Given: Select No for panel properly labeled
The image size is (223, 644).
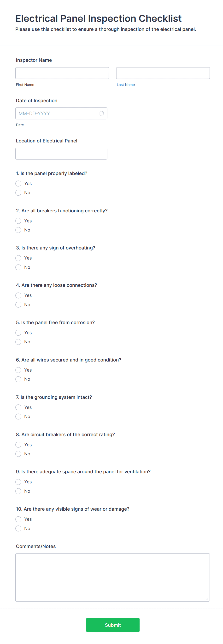Looking at the screenshot, I should point(18,192).
